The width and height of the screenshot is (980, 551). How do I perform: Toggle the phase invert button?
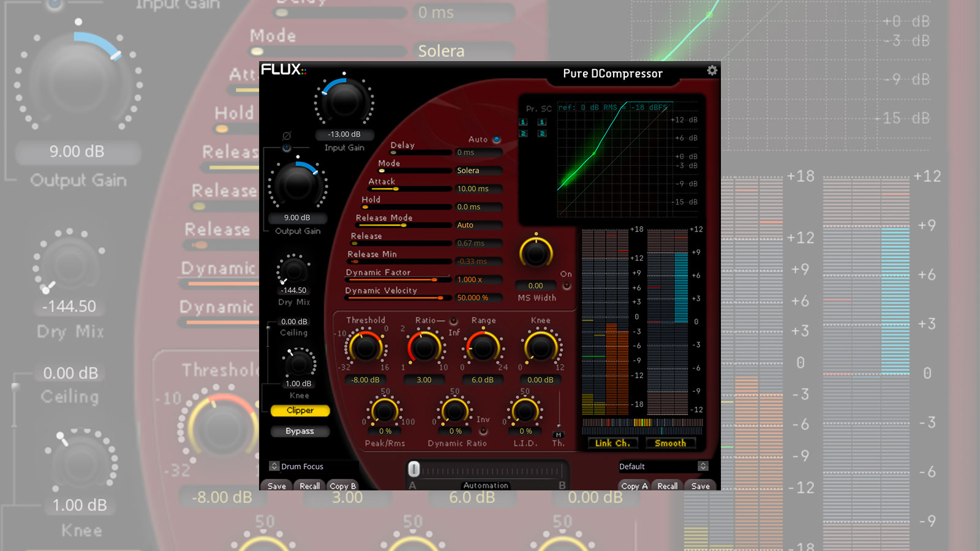(286, 148)
